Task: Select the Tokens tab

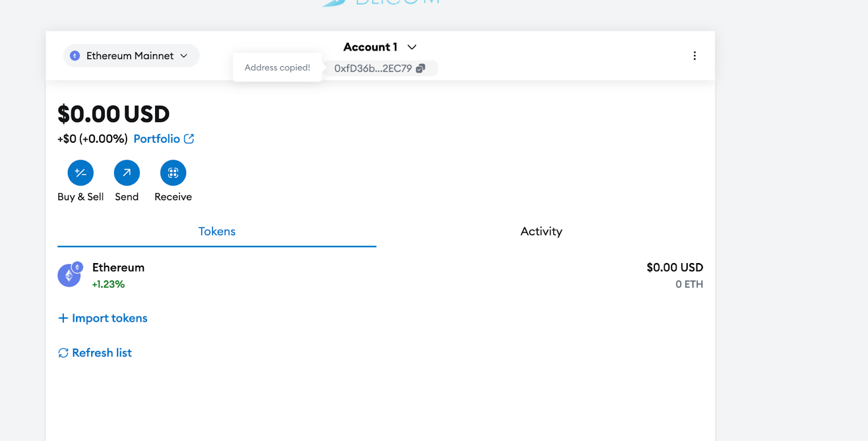Action: [216, 232]
